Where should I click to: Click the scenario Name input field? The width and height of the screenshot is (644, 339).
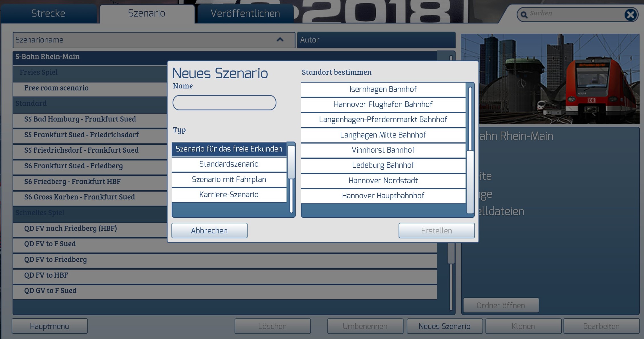tap(224, 103)
